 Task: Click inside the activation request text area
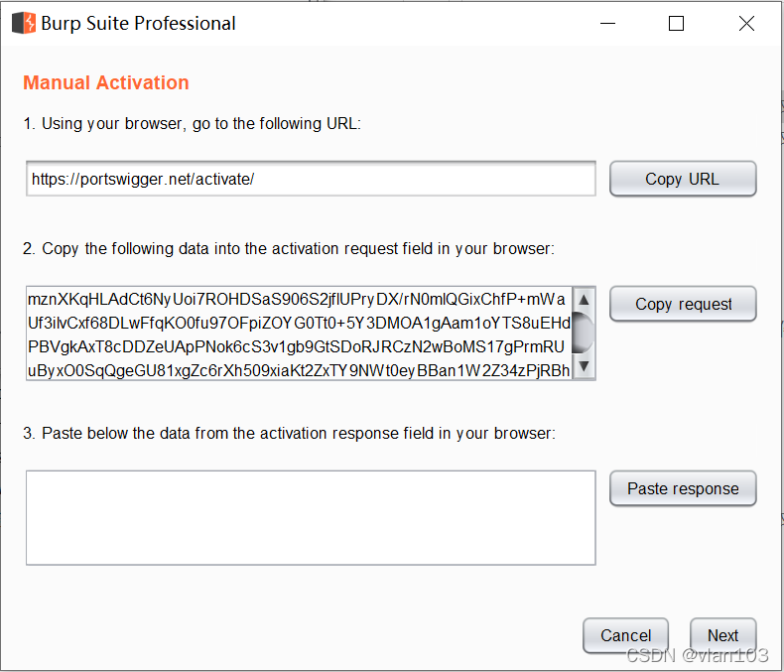pos(299,334)
